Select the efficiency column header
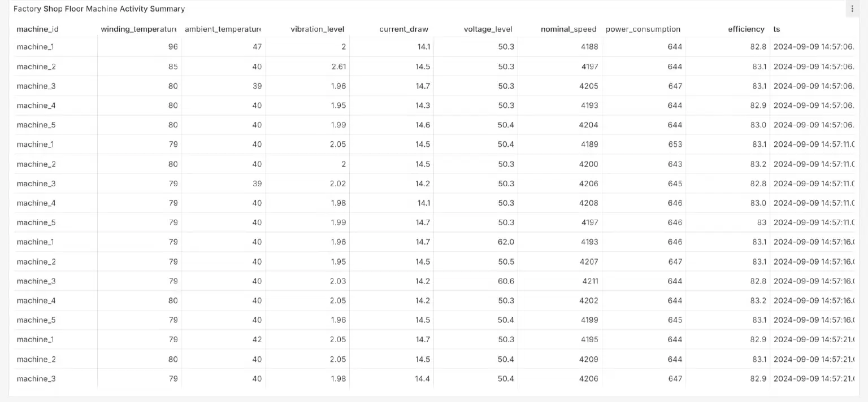Viewport: 868px width, 402px height. [746, 29]
